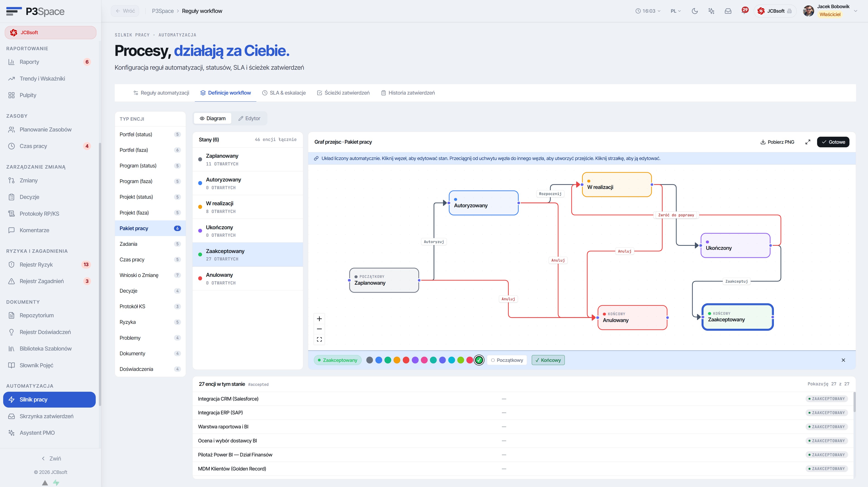868x487 pixels.
Task: Switch to Edytor view
Action: click(x=249, y=118)
